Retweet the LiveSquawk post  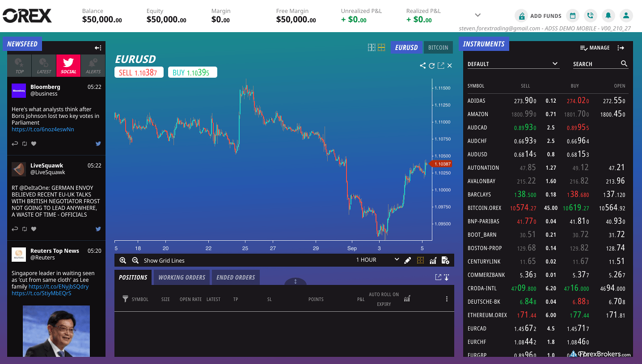pos(25,229)
